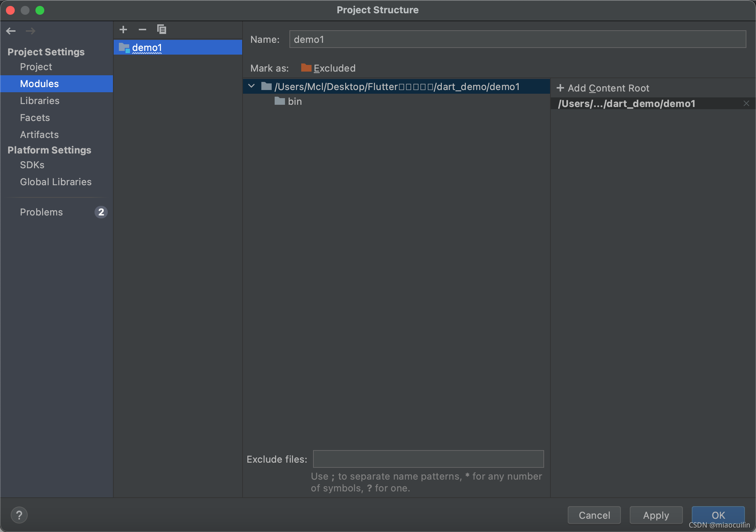
Task: Click the back navigation arrow
Action: [x=11, y=31]
